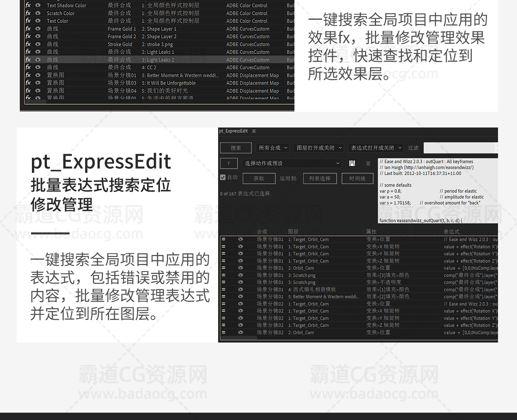Open the 所有合成 dropdown
This screenshot has width=517, height=420.
click(273, 148)
